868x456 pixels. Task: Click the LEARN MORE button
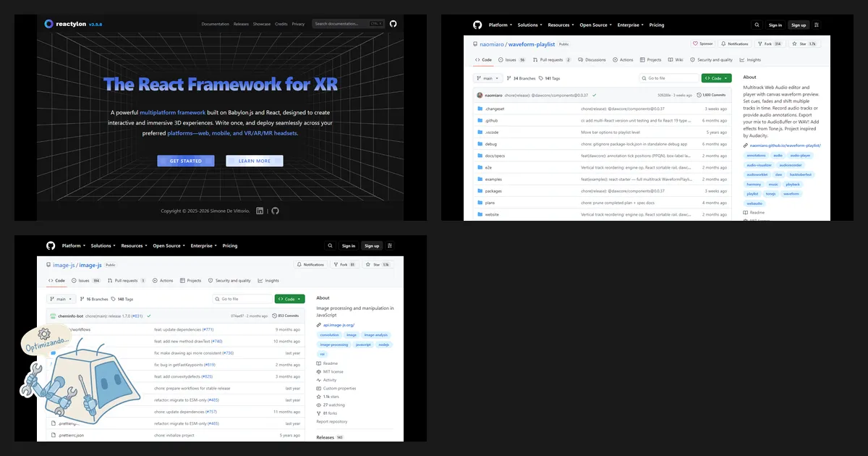point(255,161)
